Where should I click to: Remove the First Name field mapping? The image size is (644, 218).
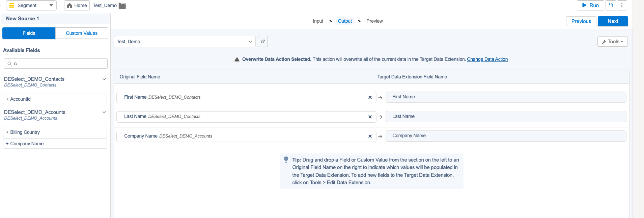point(370,97)
